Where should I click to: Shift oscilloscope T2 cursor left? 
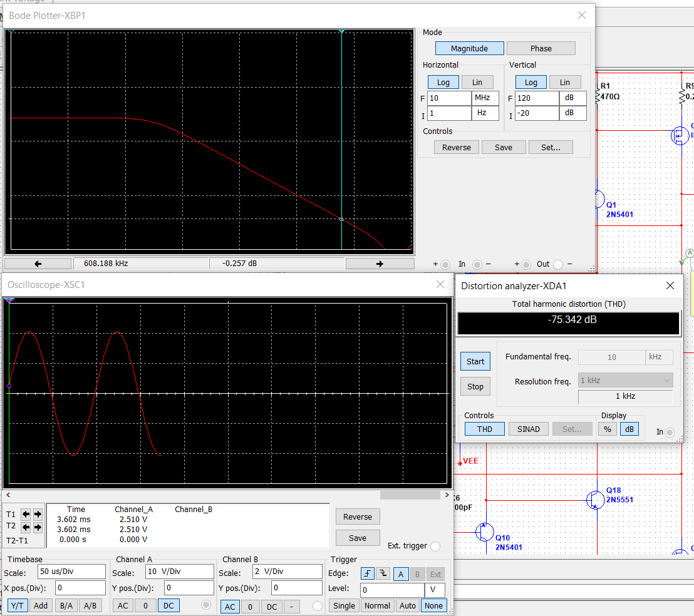(x=26, y=527)
